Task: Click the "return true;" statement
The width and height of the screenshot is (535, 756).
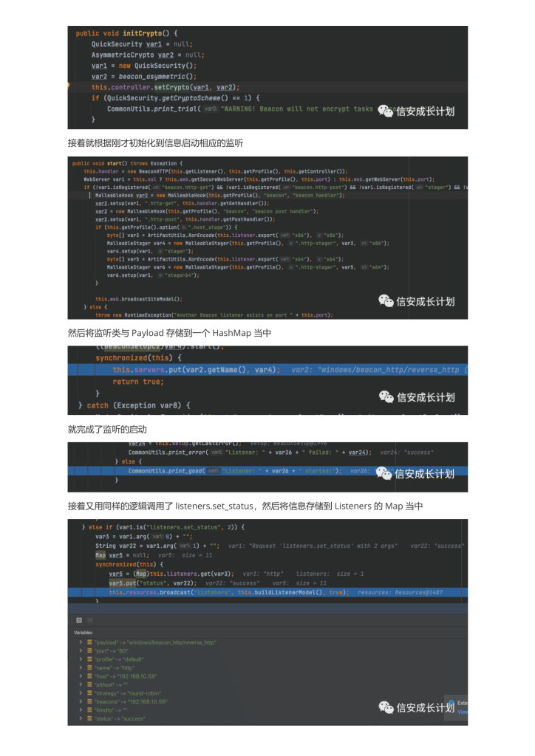Action: pyautogui.click(x=138, y=382)
